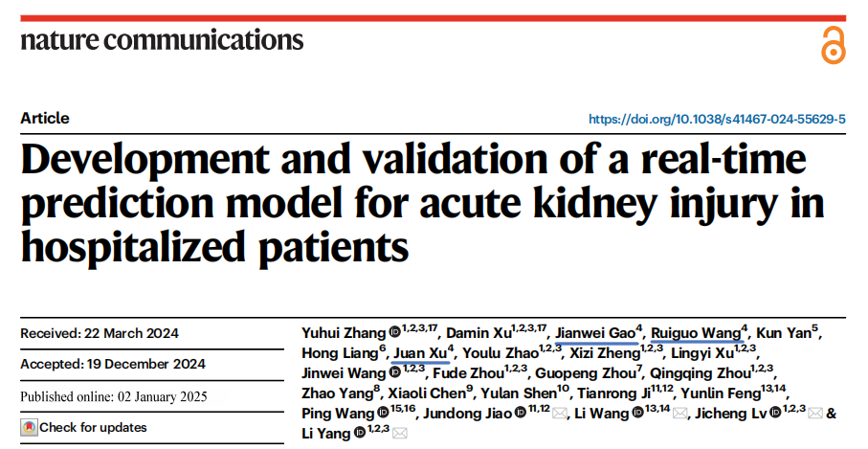Open Ping Wang's ORCID icon
Image resolution: width=868 pixels, height=449 pixels.
coord(383,413)
